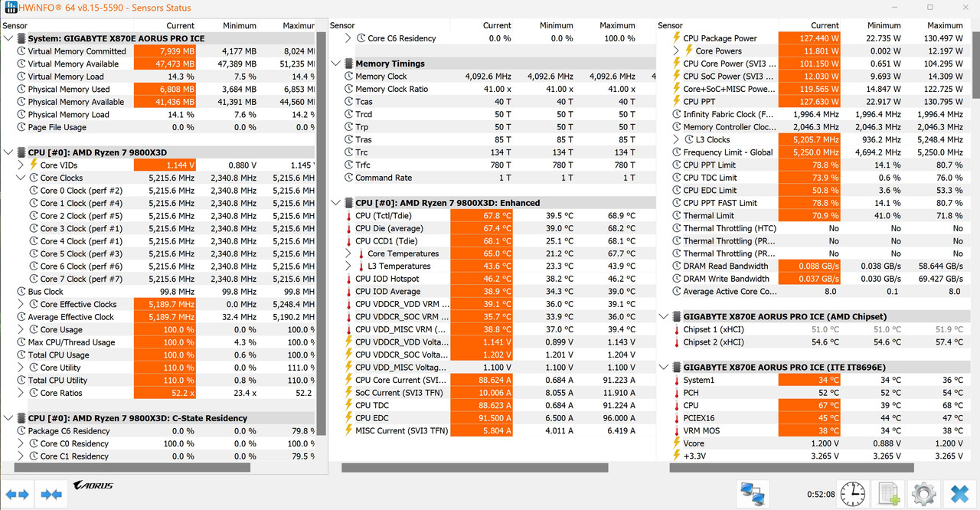The image size is (980, 510).
Task: Close sensors with the blue X icon
Action: point(959,494)
